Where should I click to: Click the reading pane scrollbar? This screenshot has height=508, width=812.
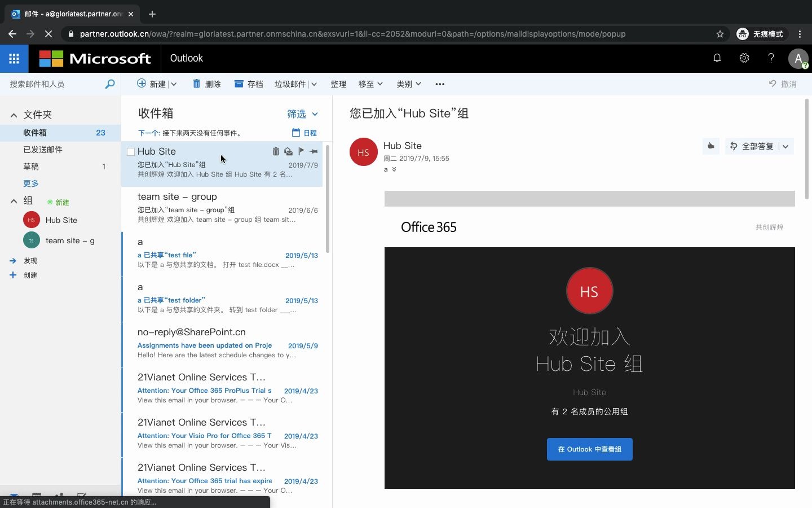(807, 150)
